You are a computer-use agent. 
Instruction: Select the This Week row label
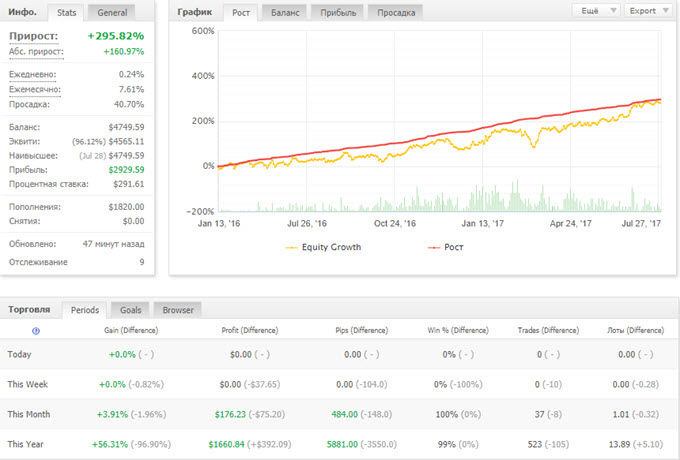28,384
